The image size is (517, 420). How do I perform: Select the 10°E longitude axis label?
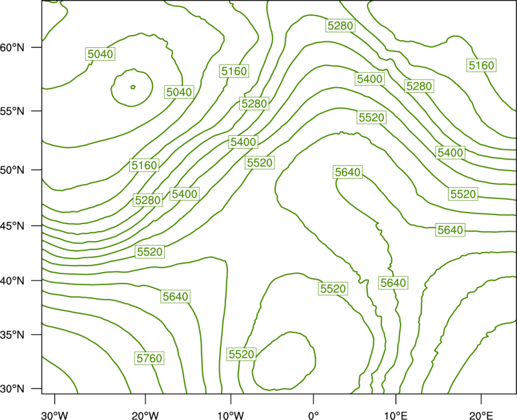coord(396,415)
